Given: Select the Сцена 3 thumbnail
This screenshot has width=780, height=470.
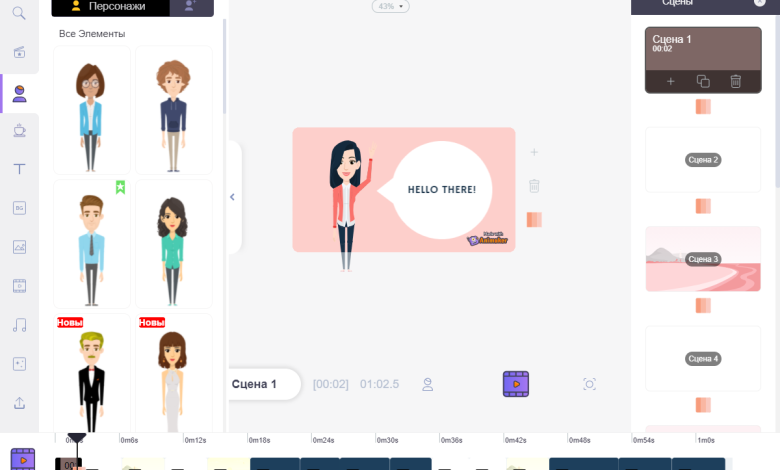Looking at the screenshot, I should [702, 259].
